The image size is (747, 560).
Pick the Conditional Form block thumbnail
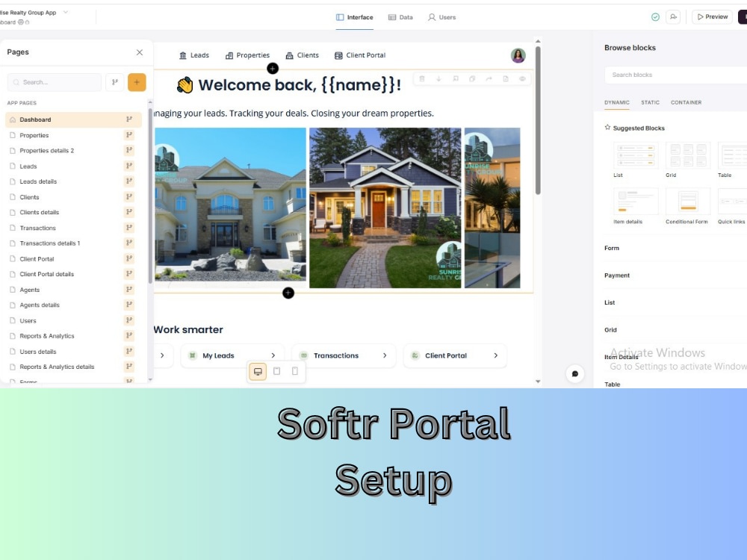coord(688,202)
